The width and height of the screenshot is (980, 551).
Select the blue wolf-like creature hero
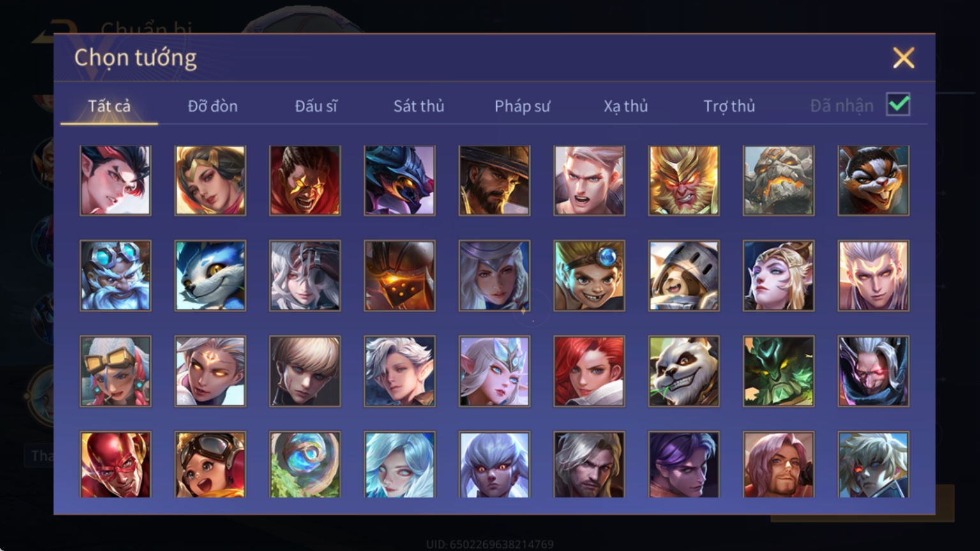coord(210,276)
